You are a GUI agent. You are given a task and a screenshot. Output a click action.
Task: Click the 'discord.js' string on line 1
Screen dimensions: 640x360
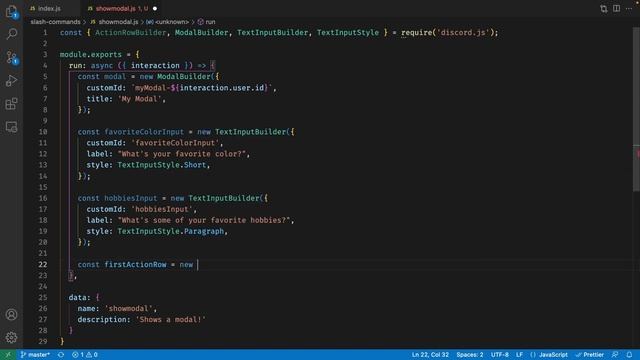point(464,33)
